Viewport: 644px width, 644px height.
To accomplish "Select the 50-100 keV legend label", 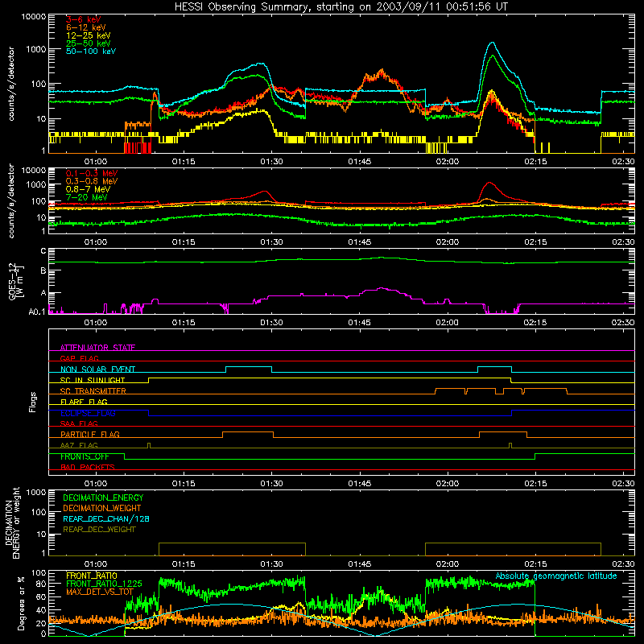I will tap(91, 52).
